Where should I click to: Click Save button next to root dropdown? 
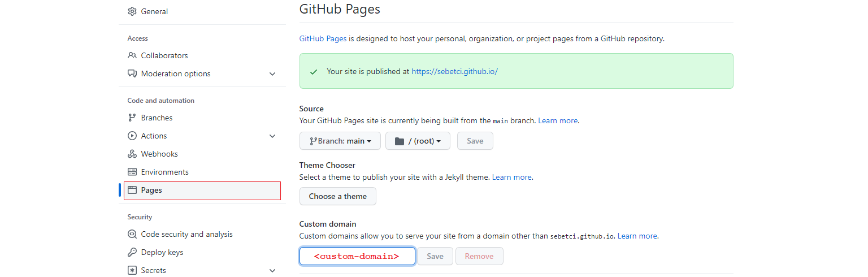point(475,141)
